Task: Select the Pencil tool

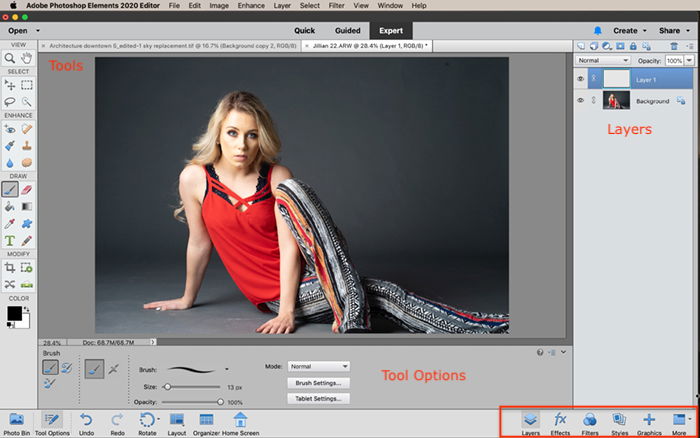Action: (x=27, y=241)
